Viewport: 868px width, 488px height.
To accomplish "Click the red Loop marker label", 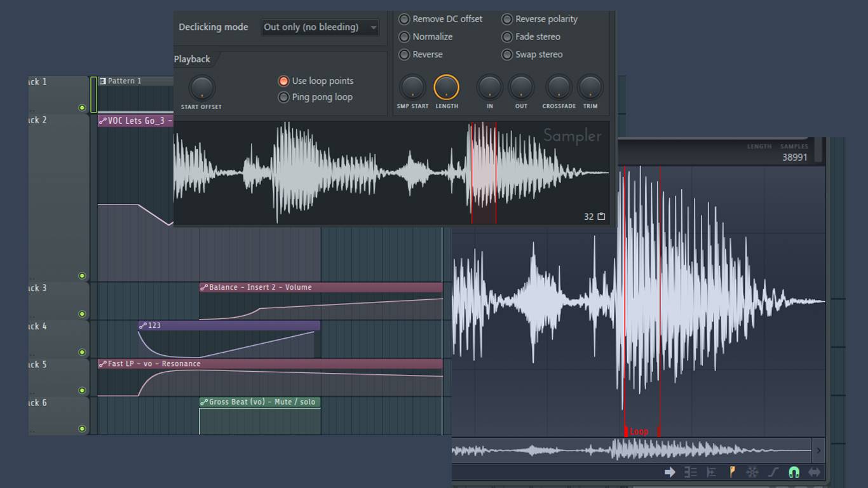I will (639, 431).
